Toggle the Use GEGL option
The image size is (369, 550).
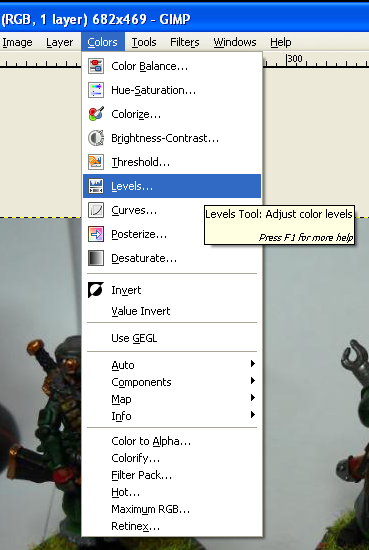(172, 338)
